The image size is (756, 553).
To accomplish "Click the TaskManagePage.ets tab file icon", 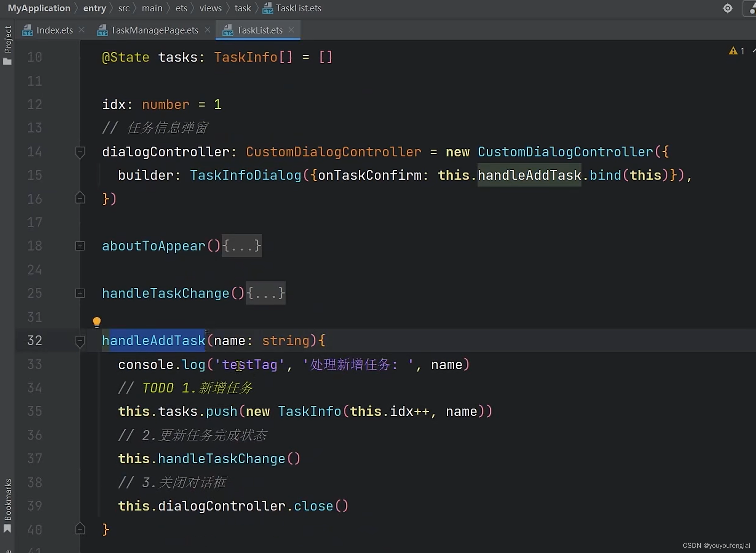I will 102,30.
